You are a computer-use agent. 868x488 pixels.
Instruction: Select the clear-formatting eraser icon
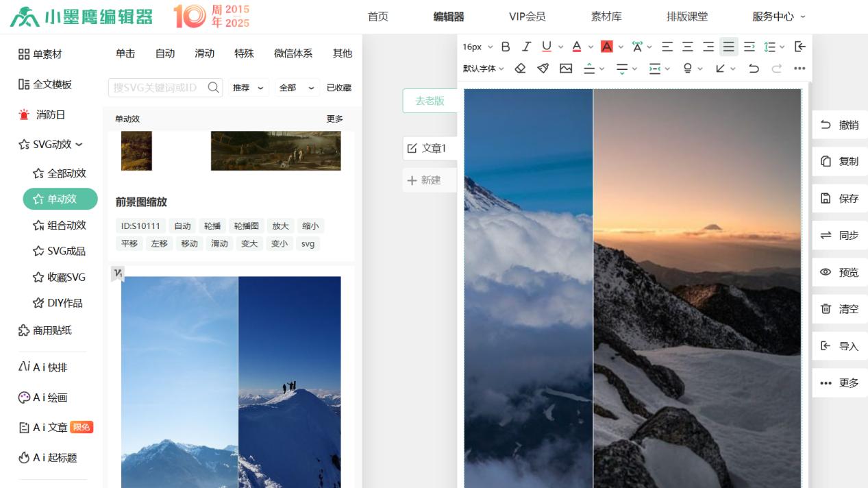(x=520, y=69)
